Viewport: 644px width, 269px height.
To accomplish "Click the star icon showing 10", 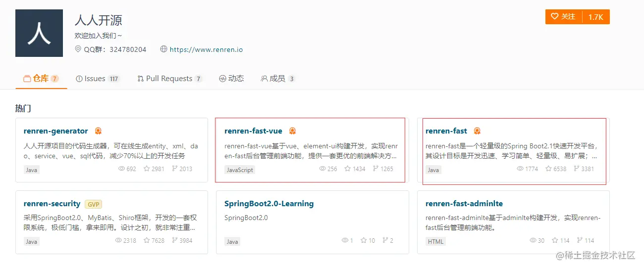I will point(364,240).
